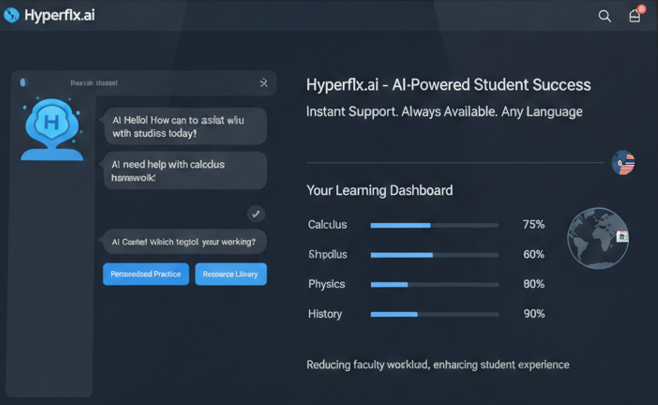Click 'Your Learning Dashboard' heading
Screen dimensions: 658x405
pos(380,191)
